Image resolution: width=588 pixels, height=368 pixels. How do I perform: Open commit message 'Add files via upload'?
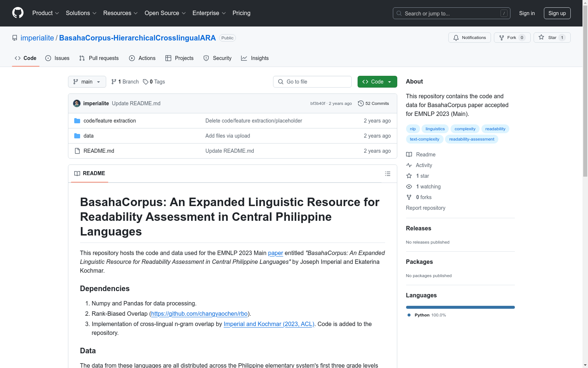coord(228,136)
